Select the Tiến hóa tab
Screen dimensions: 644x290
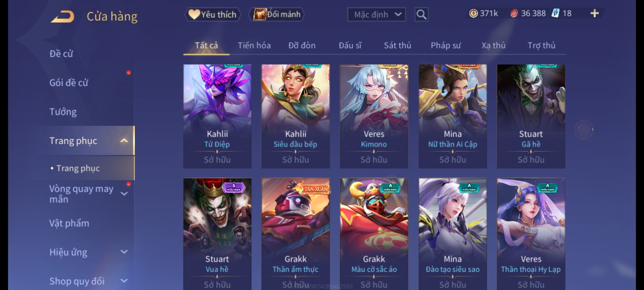(x=254, y=45)
